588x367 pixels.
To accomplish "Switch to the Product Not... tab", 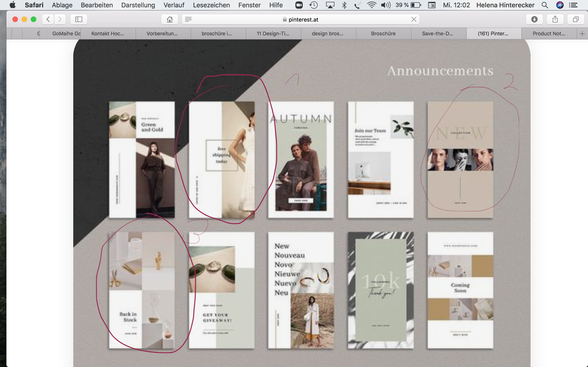I will coord(549,33).
